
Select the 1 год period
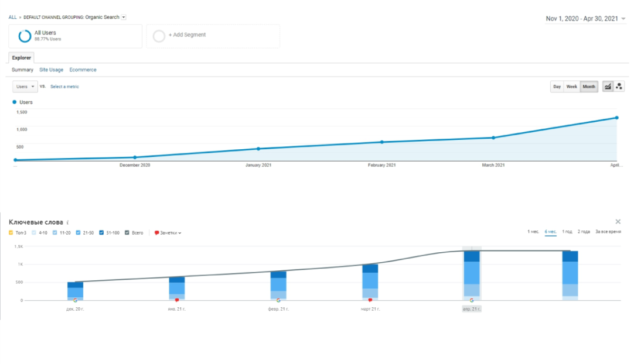[x=567, y=232]
